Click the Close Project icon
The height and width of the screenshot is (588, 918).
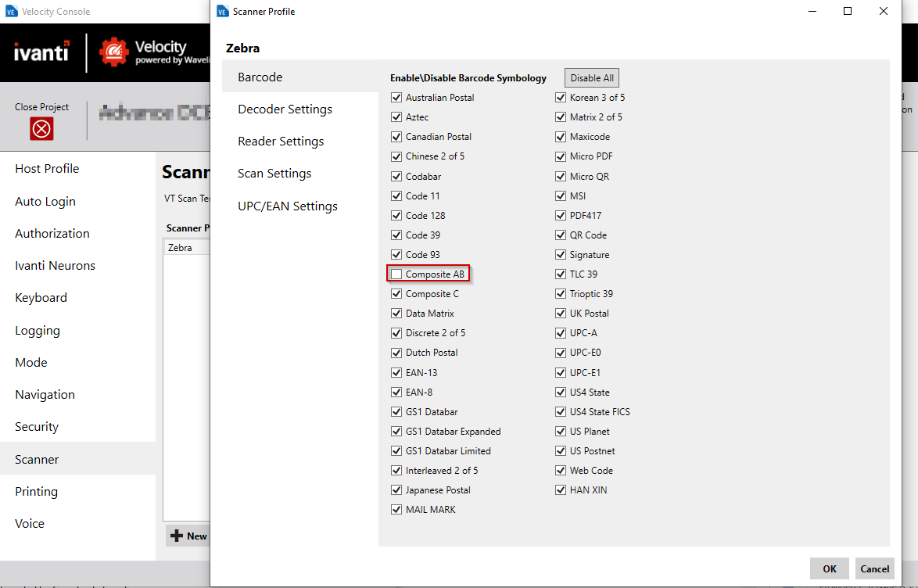coord(43,130)
